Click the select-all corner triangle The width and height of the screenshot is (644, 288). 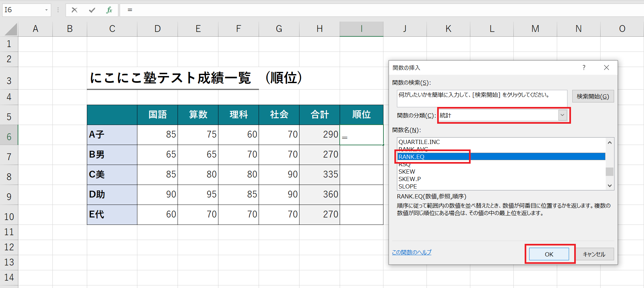pyautogui.click(x=11, y=29)
